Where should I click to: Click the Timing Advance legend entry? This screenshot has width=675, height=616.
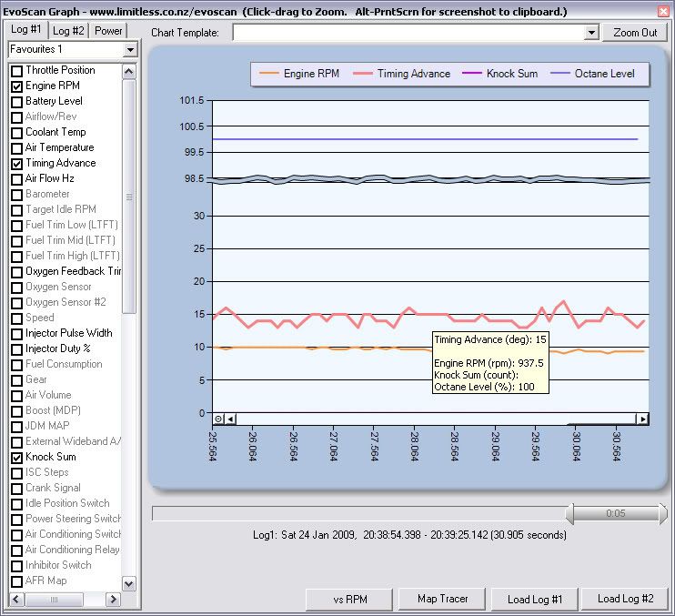[x=401, y=74]
